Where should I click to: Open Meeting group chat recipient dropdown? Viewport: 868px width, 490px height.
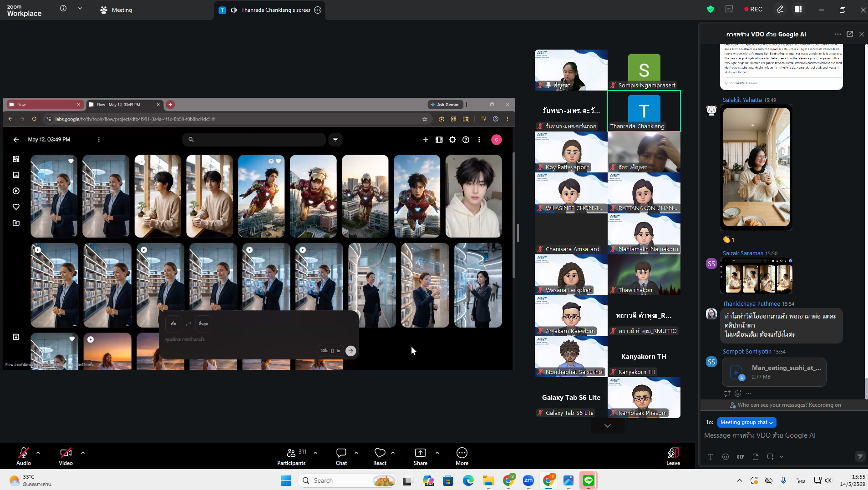pyautogui.click(x=746, y=422)
